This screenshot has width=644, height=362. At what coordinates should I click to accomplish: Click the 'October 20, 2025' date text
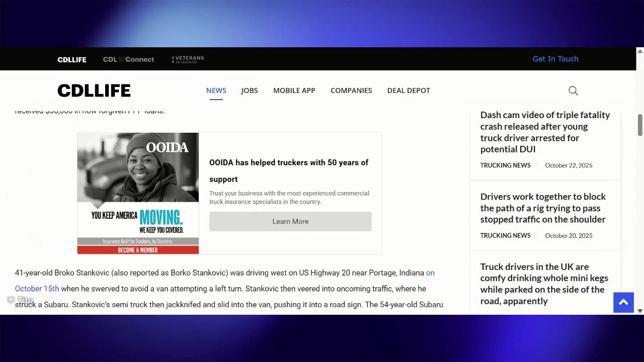[x=569, y=235]
